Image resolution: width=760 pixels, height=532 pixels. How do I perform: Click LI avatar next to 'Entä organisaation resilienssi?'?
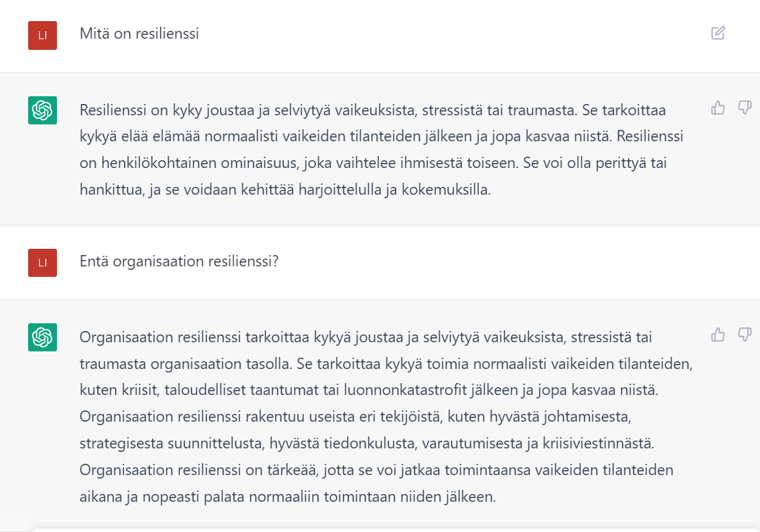pyautogui.click(x=42, y=262)
